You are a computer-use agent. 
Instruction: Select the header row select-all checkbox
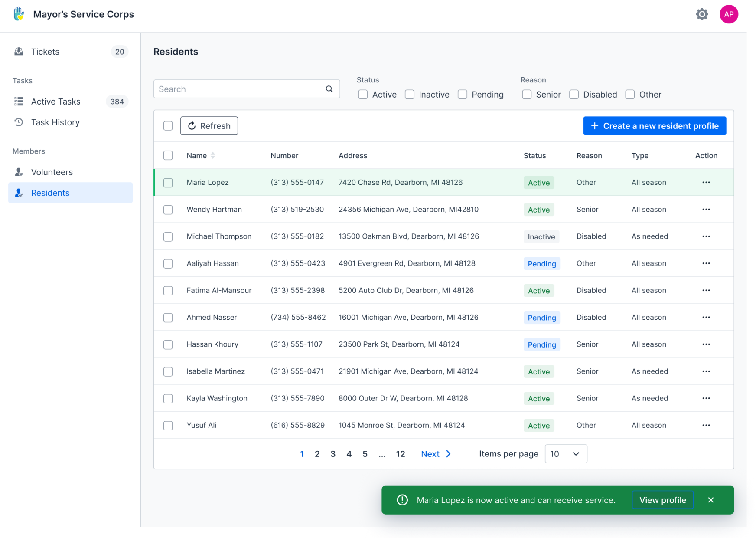pos(168,155)
